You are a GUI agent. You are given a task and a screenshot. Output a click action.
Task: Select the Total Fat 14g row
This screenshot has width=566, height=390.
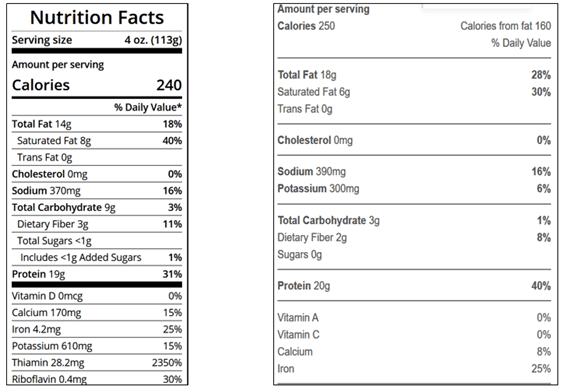tap(97, 124)
